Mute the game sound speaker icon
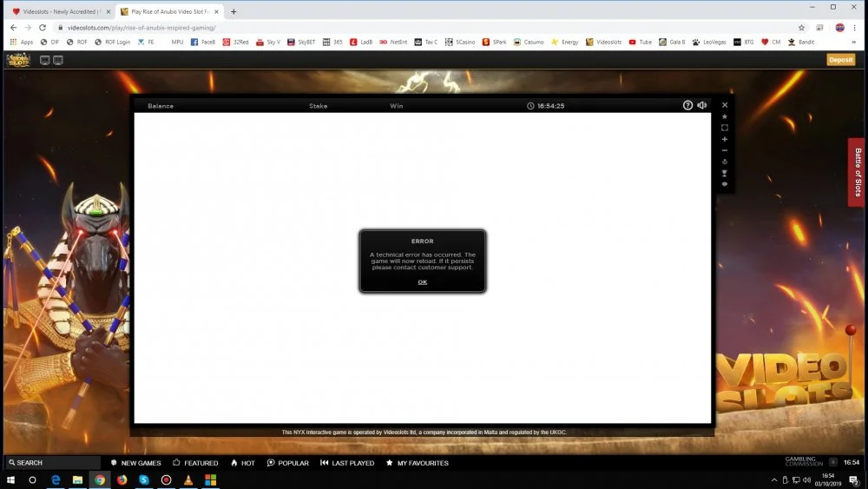Image resolution: width=868 pixels, height=489 pixels. click(x=702, y=105)
